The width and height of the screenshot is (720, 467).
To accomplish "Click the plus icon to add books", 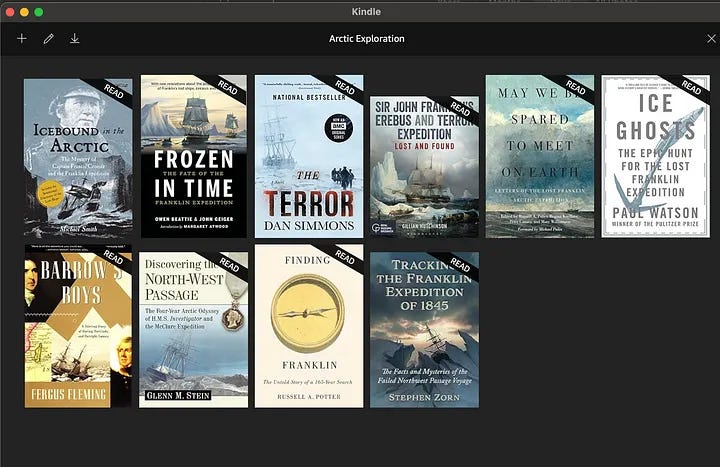I will click(22, 39).
